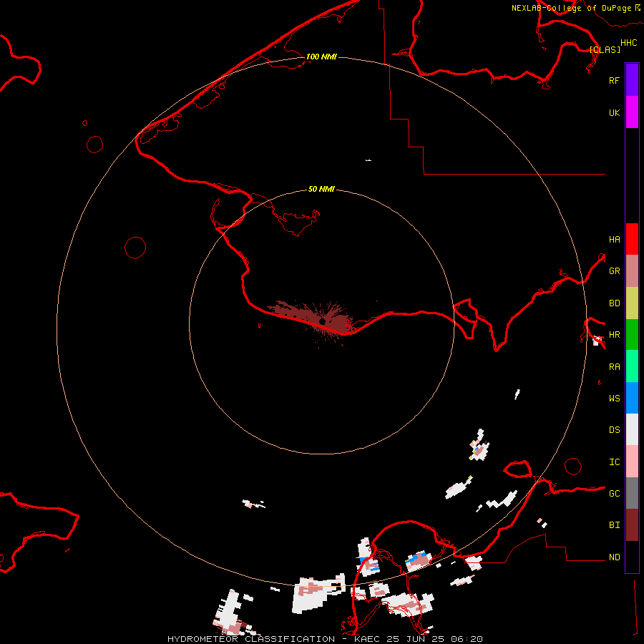The height and width of the screenshot is (644, 644).
Task: Click the DS legend label
Action: (x=614, y=430)
